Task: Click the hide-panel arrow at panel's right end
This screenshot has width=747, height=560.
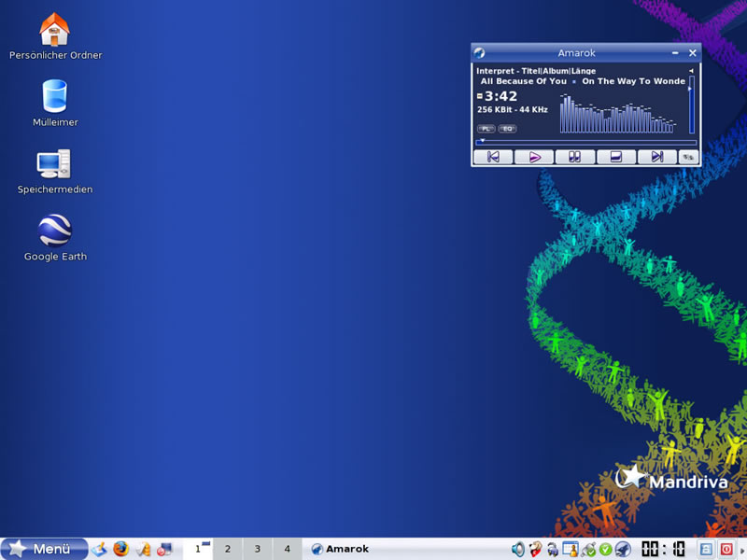Action: [742, 549]
